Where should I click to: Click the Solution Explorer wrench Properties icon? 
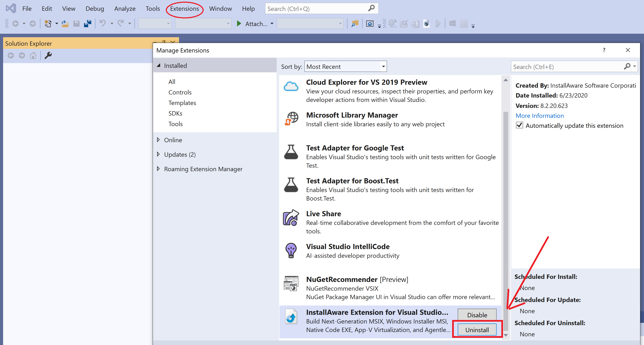[x=48, y=55]
